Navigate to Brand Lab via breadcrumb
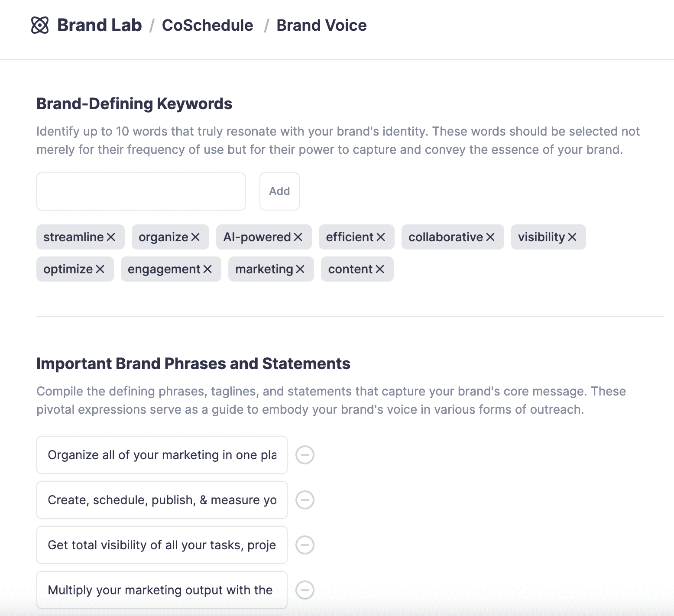Image resolution: width=674 pixels, height=616 pixels. [x=99, y=25]
